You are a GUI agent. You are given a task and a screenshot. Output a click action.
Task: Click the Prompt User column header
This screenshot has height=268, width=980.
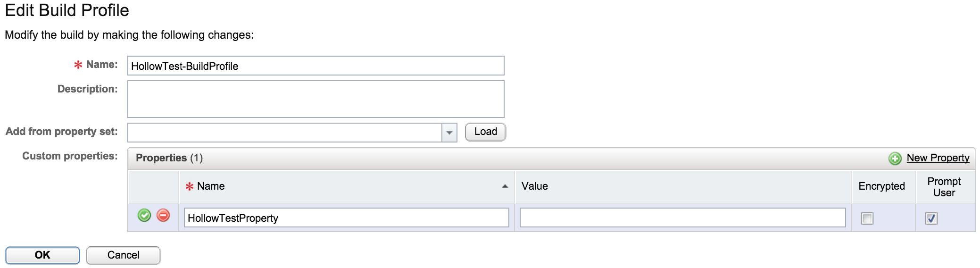(944, 187)
